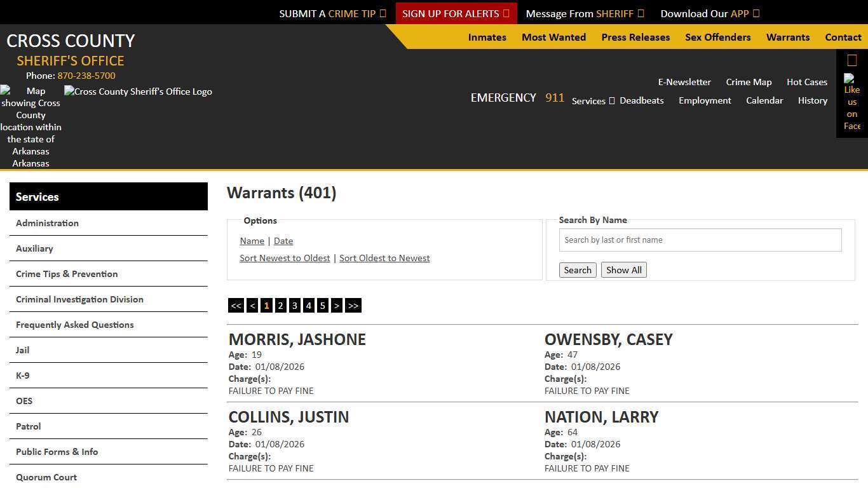This screenshot has height=488, width=868.
Task: Enable Sort Oldest to Newest ordering
Action: (x=384, y=258)
